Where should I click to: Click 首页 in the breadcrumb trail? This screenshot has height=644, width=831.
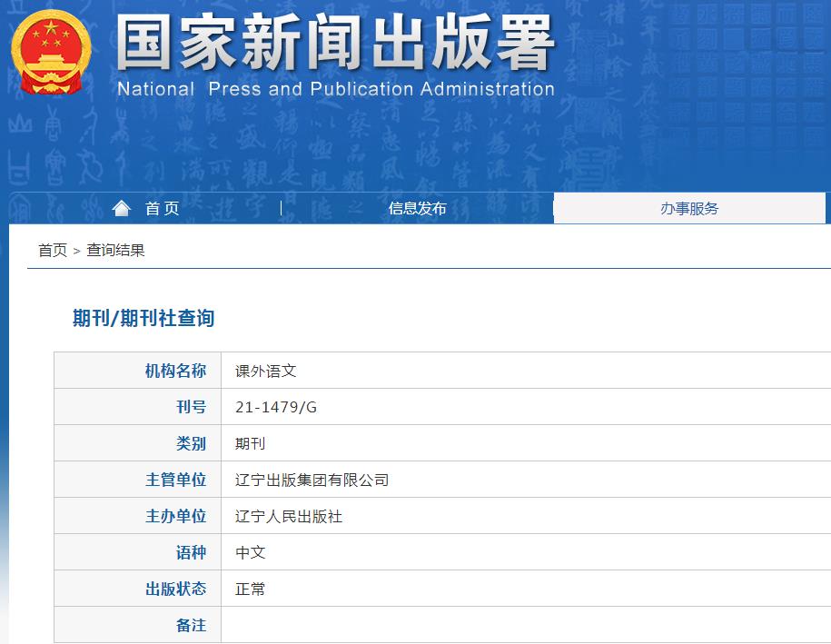(46, 252)
